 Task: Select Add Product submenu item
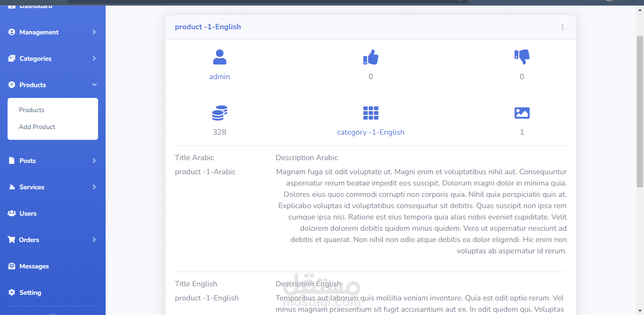[37, 127]
